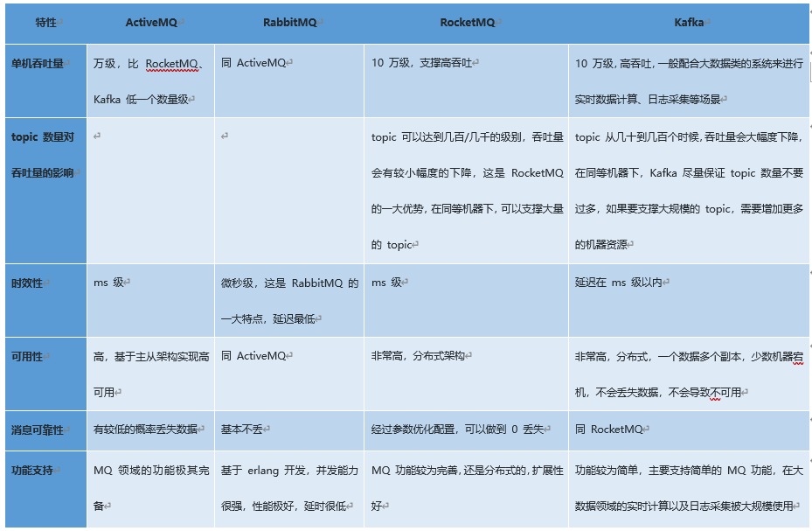812x531 pixels.
Task: Select the ActiveMQ column header
Action: tap(150, 23)
